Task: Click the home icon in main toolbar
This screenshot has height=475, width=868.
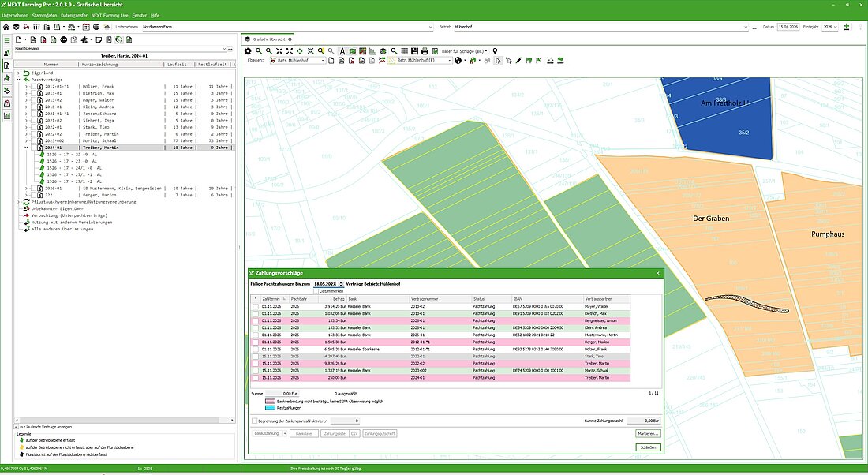Action: pos(6,27)
